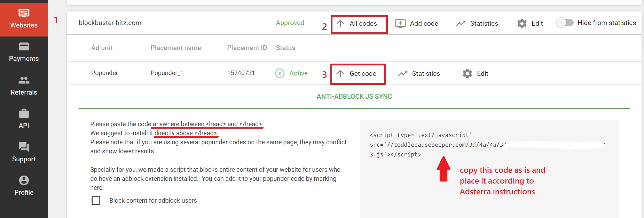
Task: Collapse the Popunder_1 Get code panel
Action: (358, 74)
